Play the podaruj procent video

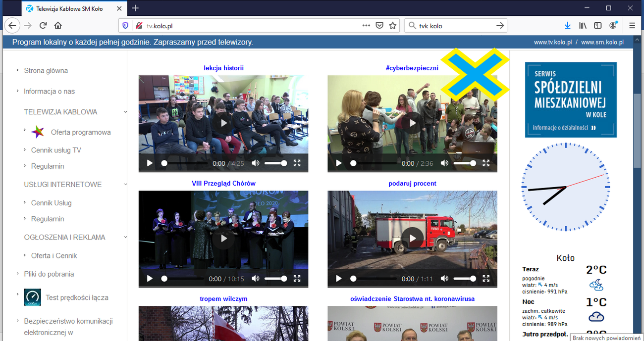339,279
